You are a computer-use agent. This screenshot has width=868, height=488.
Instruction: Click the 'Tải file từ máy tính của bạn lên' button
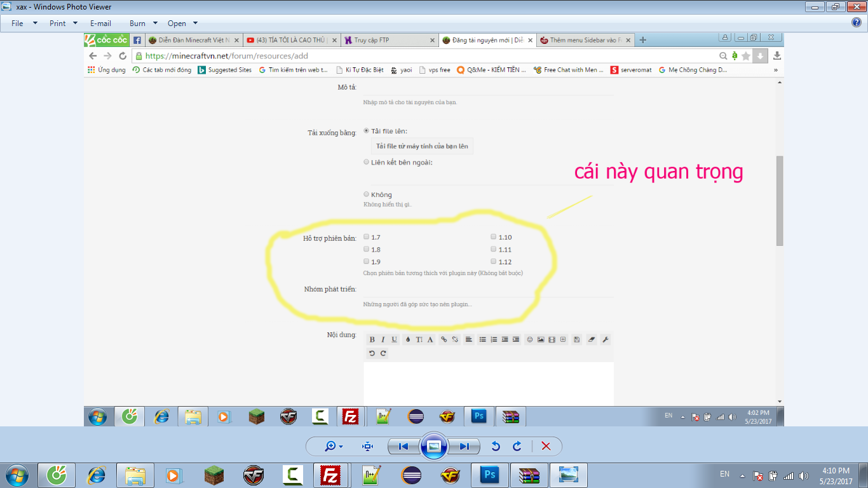(422, 146)
